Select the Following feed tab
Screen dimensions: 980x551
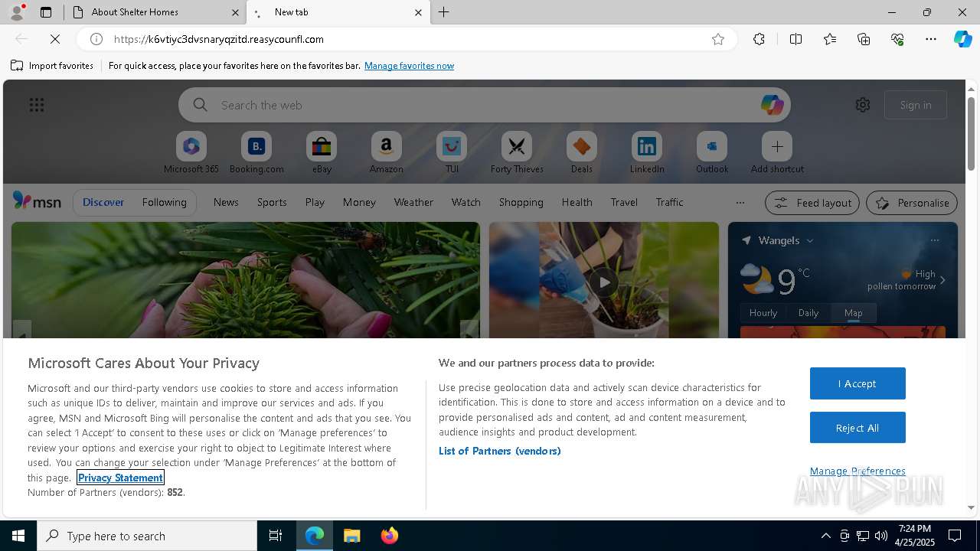tap(164, 202)
